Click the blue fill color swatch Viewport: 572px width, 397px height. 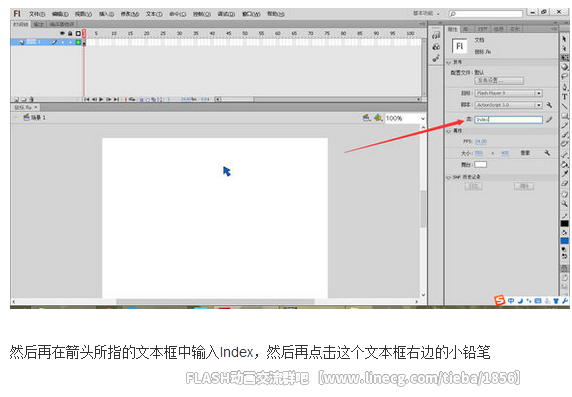coord(564,241)
